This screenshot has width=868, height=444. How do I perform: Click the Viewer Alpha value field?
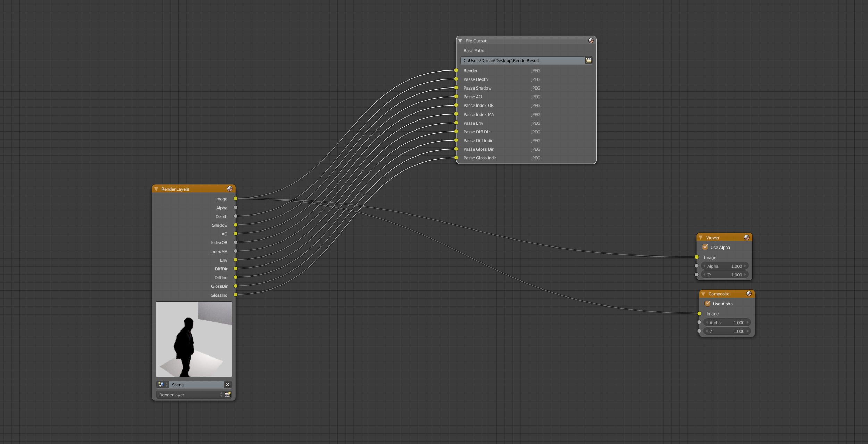pos(725,266)
